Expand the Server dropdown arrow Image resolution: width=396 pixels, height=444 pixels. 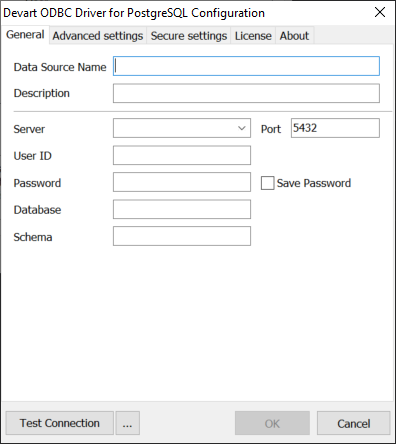click(242, 128)
